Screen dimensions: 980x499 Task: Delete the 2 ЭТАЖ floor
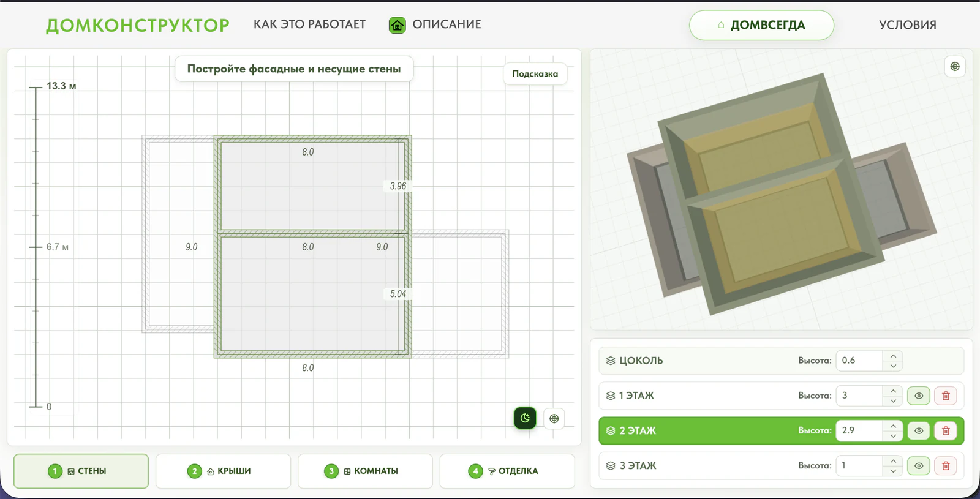tap(946, 430)
